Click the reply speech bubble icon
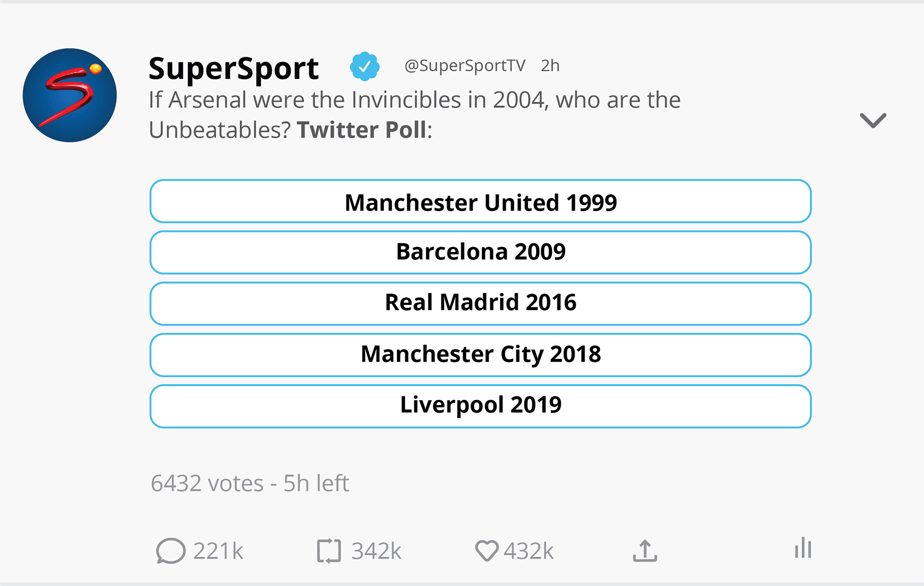The image size is (924, 586). click(x=170, y=550)
